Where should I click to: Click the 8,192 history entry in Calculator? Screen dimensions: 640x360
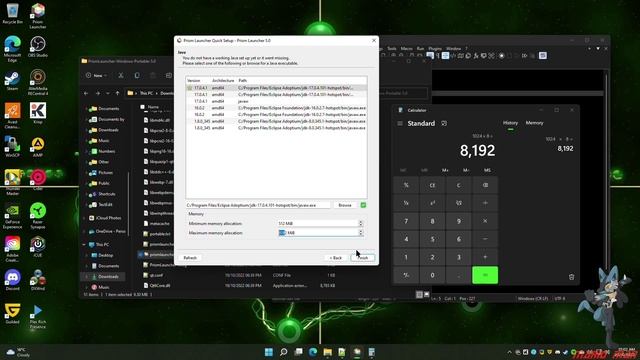tap(559, 144)
